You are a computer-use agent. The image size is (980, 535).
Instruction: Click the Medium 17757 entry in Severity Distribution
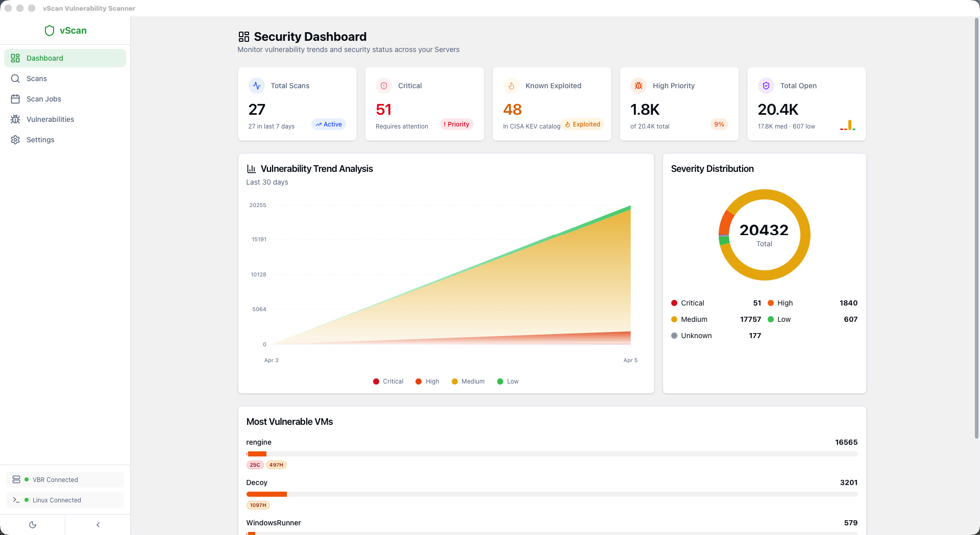pos(716,319)
